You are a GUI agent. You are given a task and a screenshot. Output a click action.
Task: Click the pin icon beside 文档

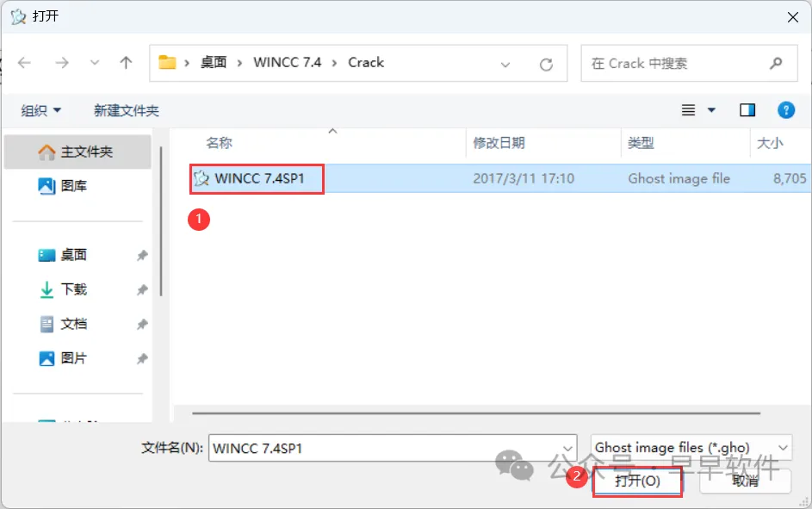[142, 325]
